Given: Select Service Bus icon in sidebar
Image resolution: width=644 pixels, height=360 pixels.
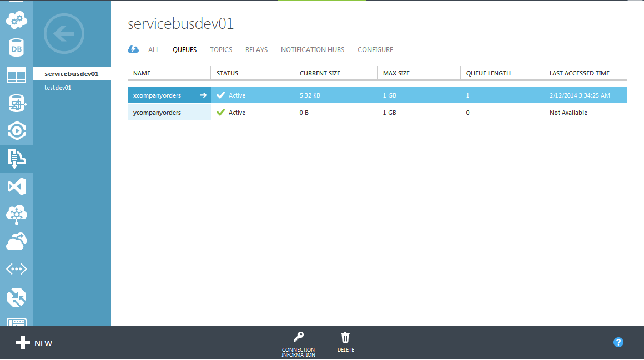Looking at the screenshot, I should 17,159.
